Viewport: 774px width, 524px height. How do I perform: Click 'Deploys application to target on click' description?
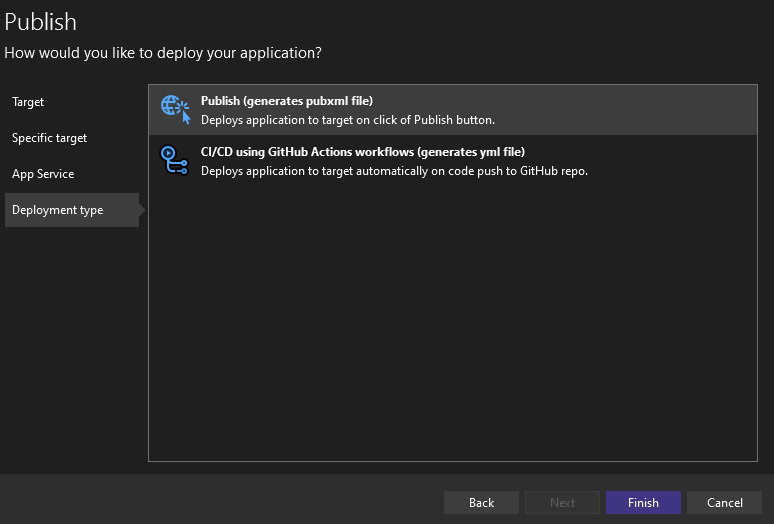tap(348, 120)
